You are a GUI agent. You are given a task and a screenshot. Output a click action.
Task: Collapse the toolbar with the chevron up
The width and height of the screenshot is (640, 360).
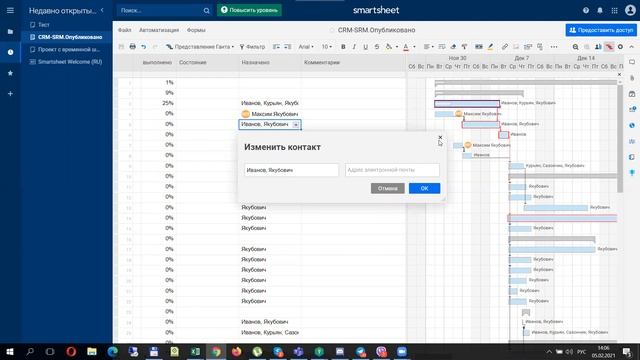click(x=631, y=47)
